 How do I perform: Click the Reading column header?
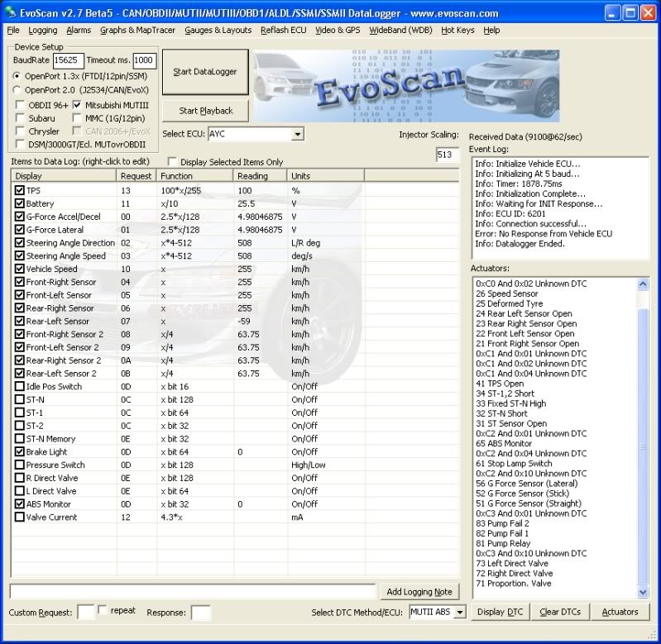tap(260, 175)
